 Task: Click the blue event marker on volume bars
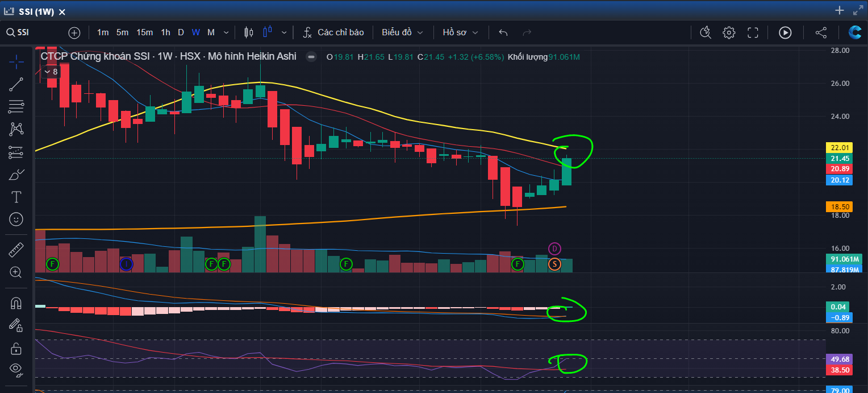pos(126,264)
